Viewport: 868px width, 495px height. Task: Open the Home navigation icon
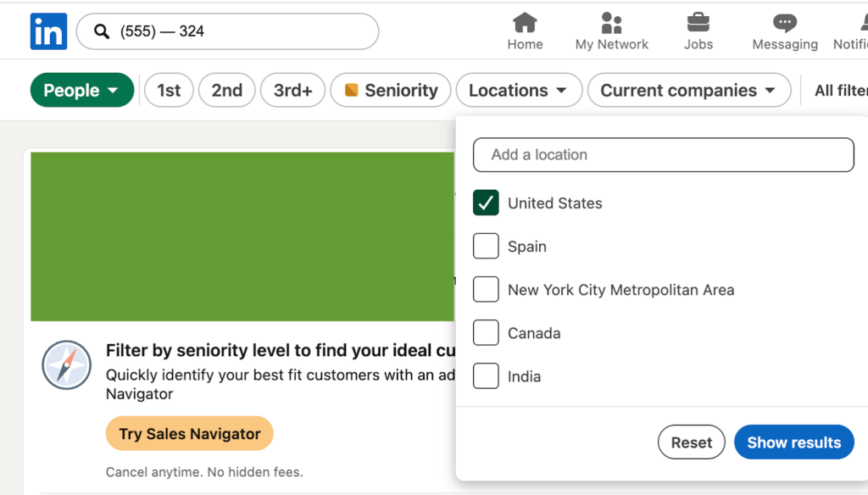pos(525,23)
